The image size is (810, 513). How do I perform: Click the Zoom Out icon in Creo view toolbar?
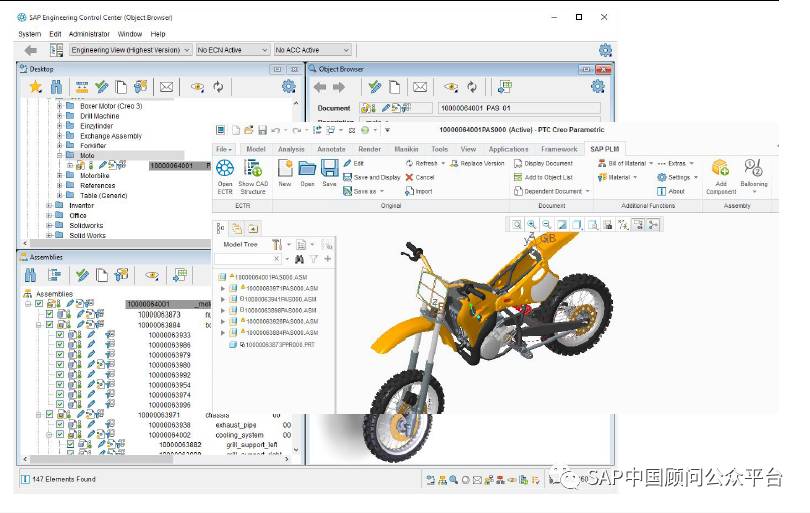point(547,224)
